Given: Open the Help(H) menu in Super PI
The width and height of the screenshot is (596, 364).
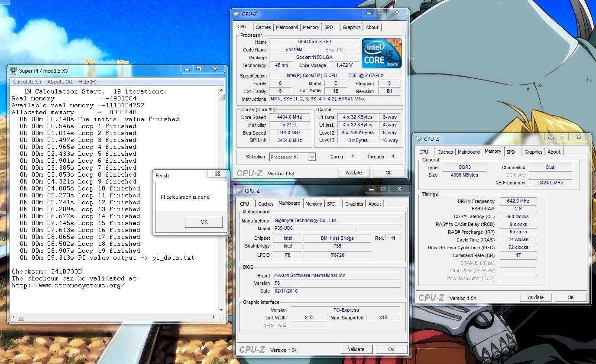Looking at the screenshot, I should pos(87,81).
